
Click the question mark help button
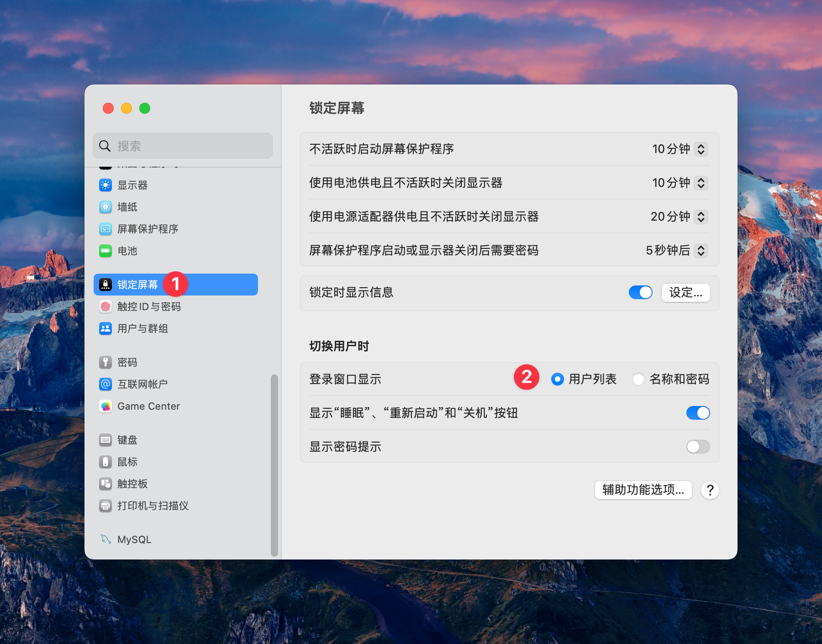click(710, 490)
